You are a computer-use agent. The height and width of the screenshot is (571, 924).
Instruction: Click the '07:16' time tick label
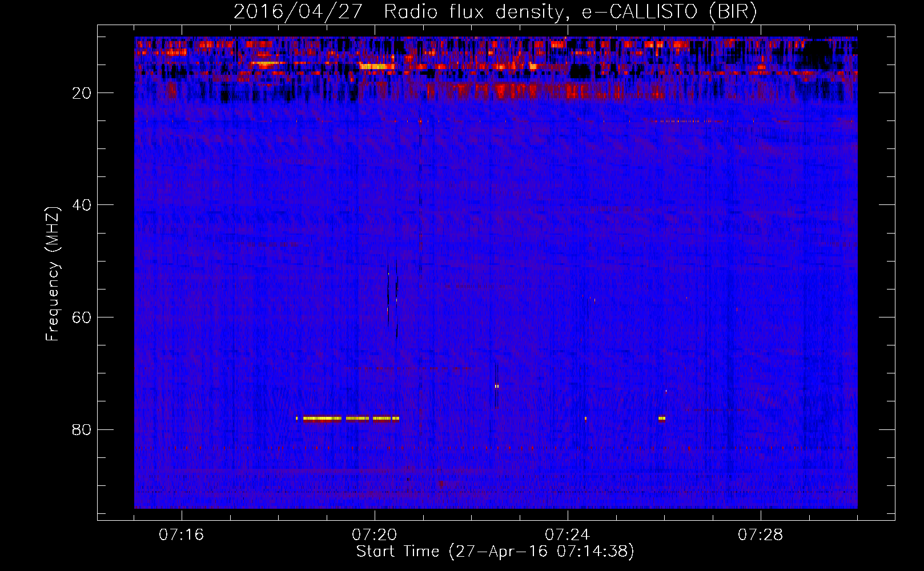(x=182, y=535)
